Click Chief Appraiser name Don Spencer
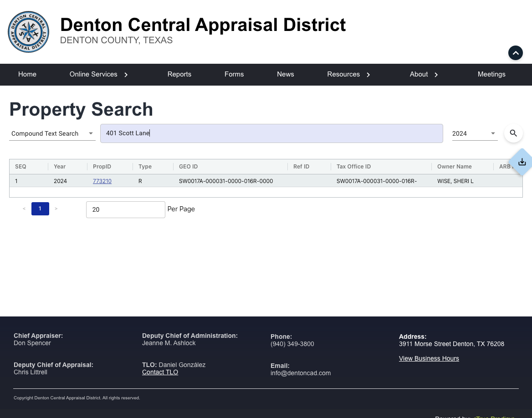This screenshot has width=532, height=418. [32, 343]
